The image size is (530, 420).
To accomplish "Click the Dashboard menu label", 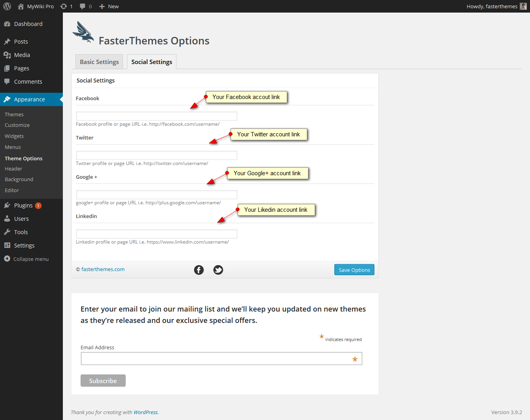I will [28, 24].
